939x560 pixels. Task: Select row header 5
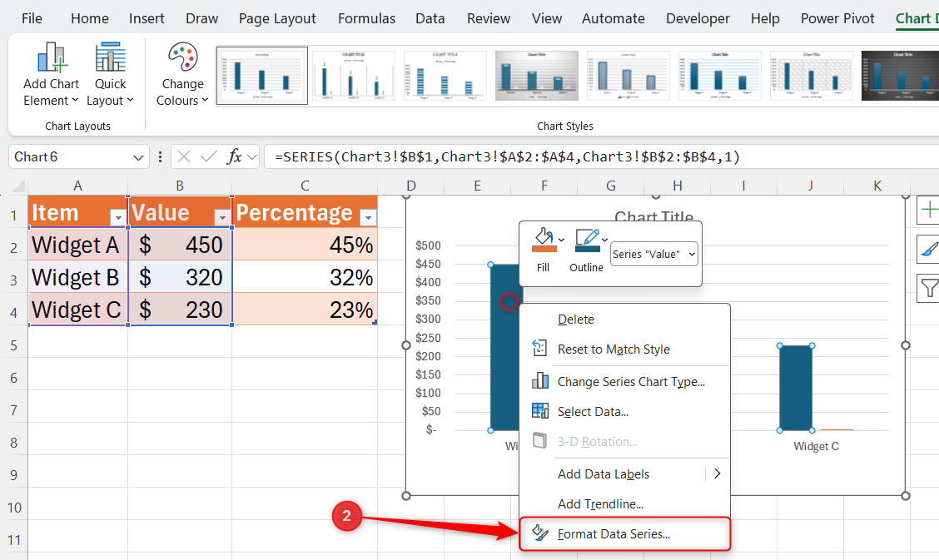coord(14,346)
